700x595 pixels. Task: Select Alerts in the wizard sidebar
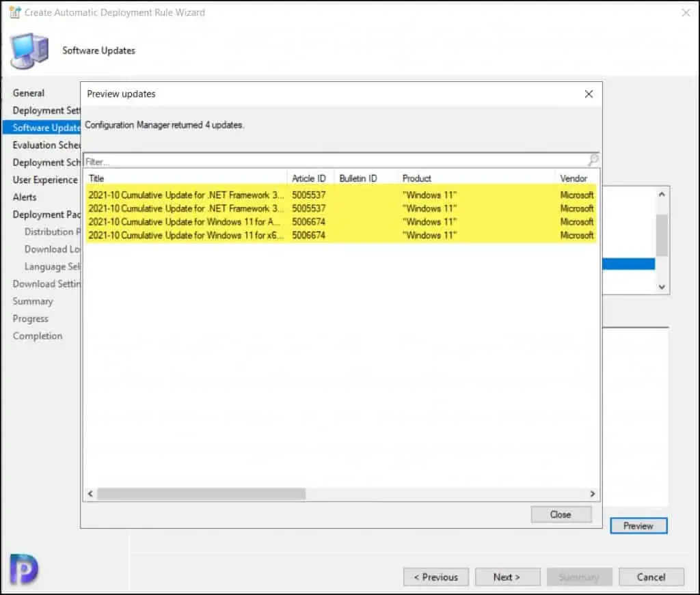point(25,197)
